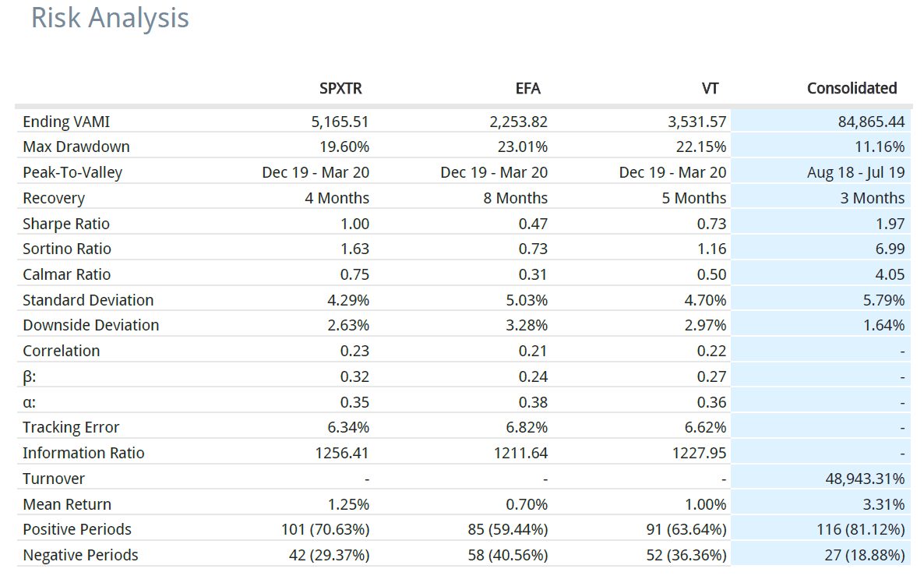
Task: Click the Risk Analysis heading
Action: (110, 18)
